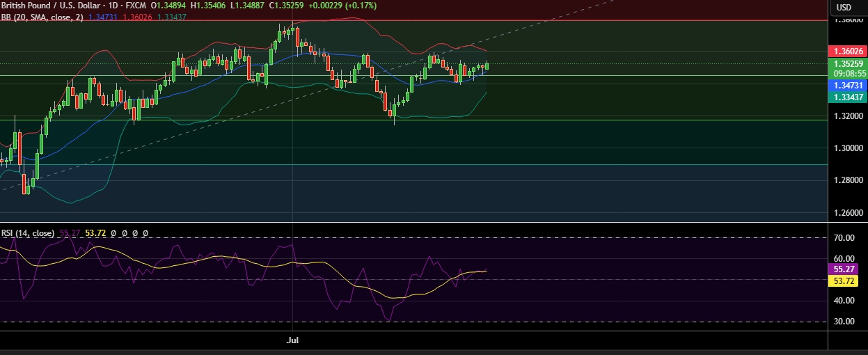This screenshot has height=355, width=868.
Task: Select the red horizontal line near 1.38000
Action: click(x=413, y=20)
